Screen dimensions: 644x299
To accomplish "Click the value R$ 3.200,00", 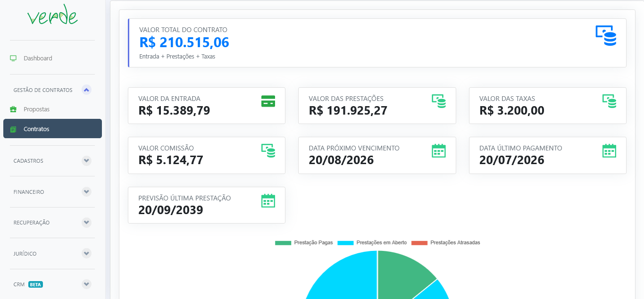I will [512, 111].
